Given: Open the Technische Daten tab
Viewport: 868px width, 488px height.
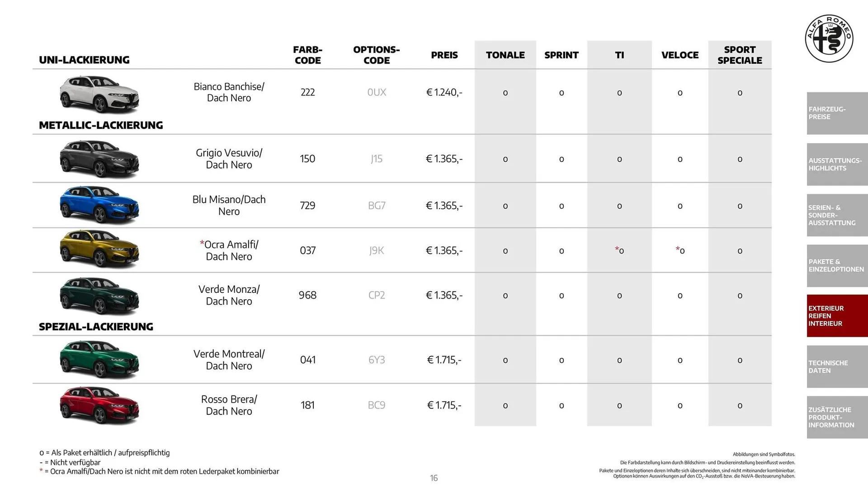Looking at the screenshot, I should click(837, 366).
